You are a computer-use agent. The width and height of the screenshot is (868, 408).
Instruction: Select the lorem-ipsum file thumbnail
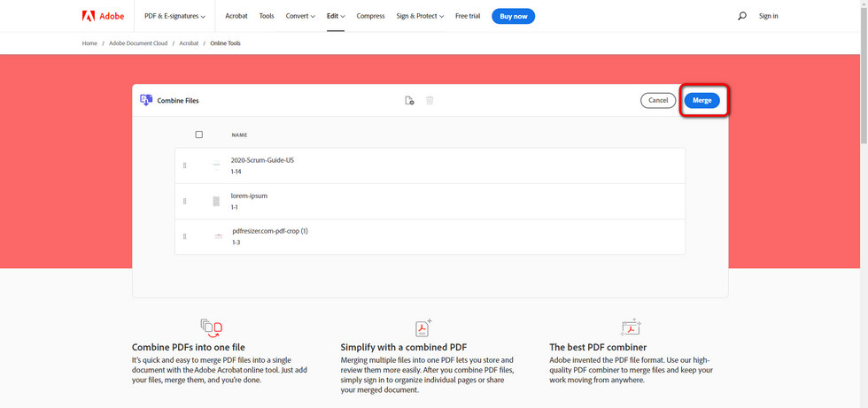coord(216,201)
